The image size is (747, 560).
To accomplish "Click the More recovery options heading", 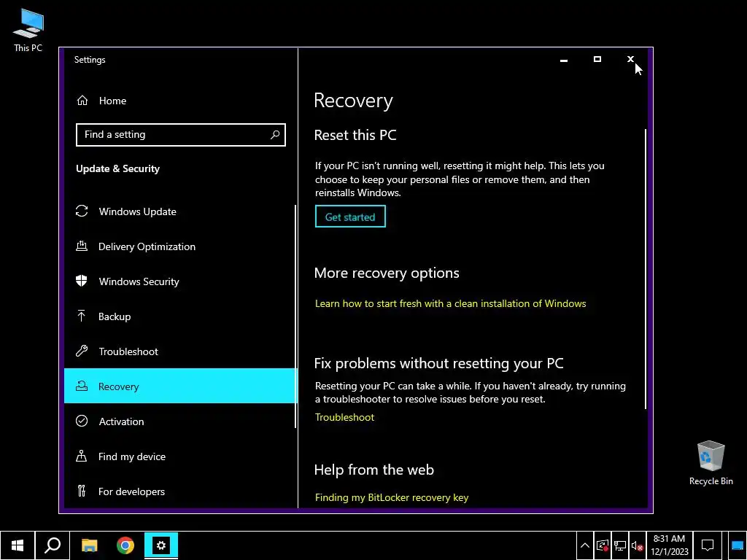I will (387, 273).
